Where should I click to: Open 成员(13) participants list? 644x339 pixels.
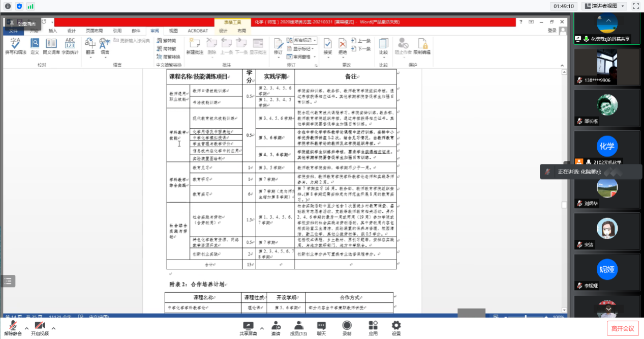tap(298, 328)
